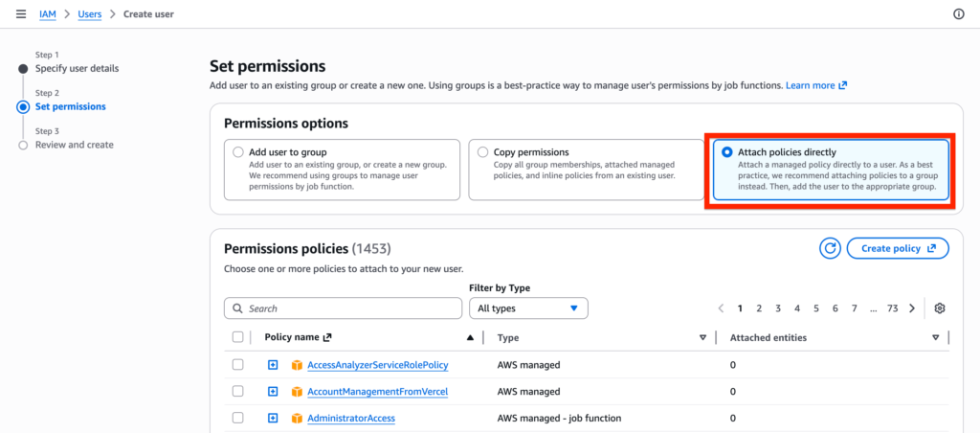Expand the AccessAnalyzerServiceRolePolicy row details
Image resolution: width=980 pixels, height=433 pixels.
pos(273,365)
